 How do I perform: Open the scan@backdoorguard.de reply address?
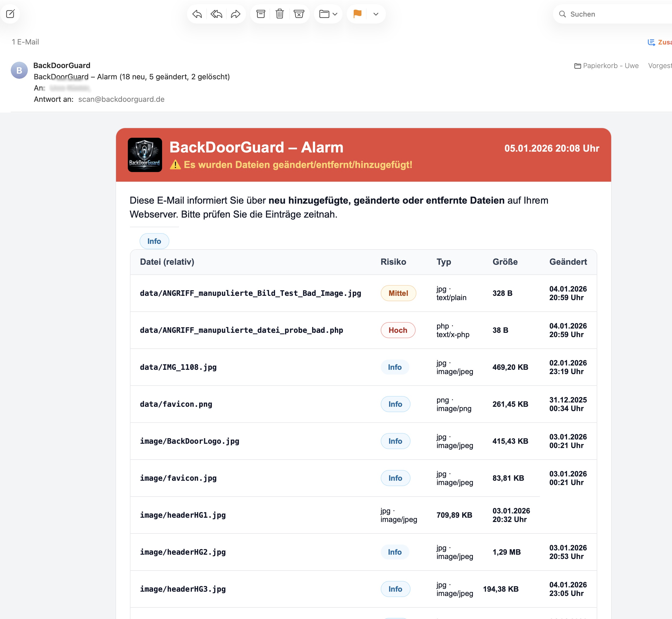click(x=121, y=99)
